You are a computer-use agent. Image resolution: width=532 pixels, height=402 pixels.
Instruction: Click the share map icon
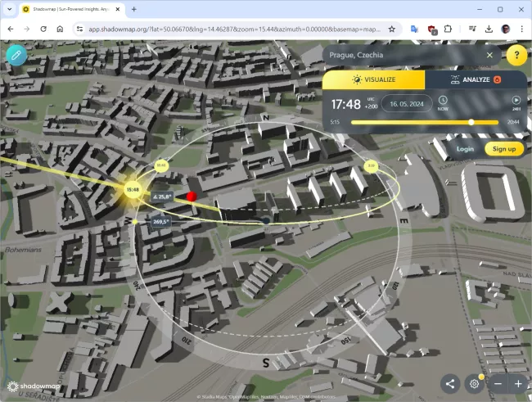point(449,383)
